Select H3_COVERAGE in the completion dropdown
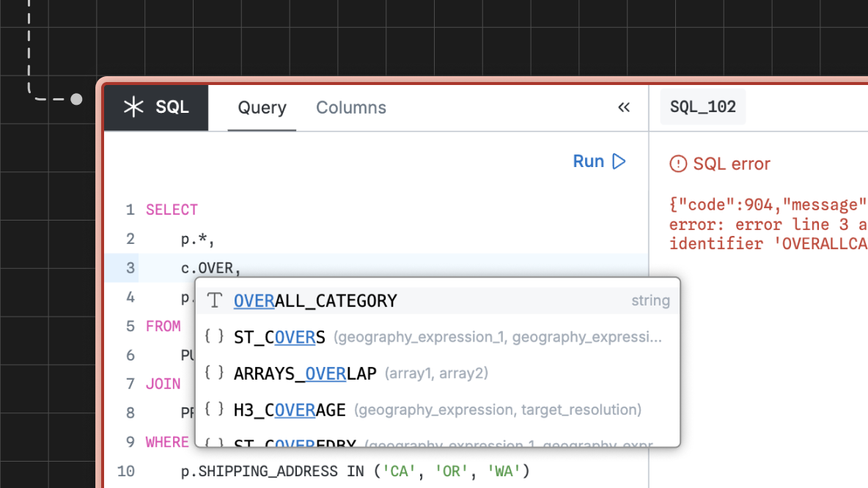 pyautogui.click(x=290, y=409)
